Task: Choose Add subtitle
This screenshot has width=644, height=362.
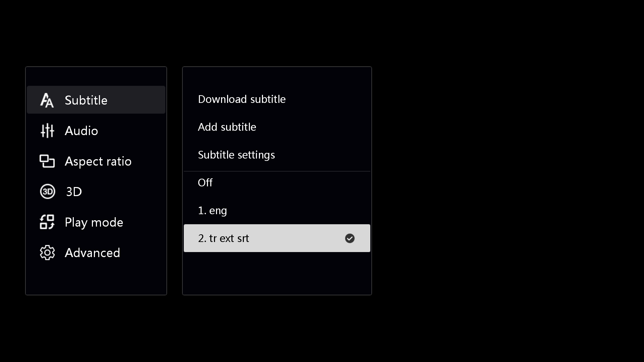Action: [277, 127]
